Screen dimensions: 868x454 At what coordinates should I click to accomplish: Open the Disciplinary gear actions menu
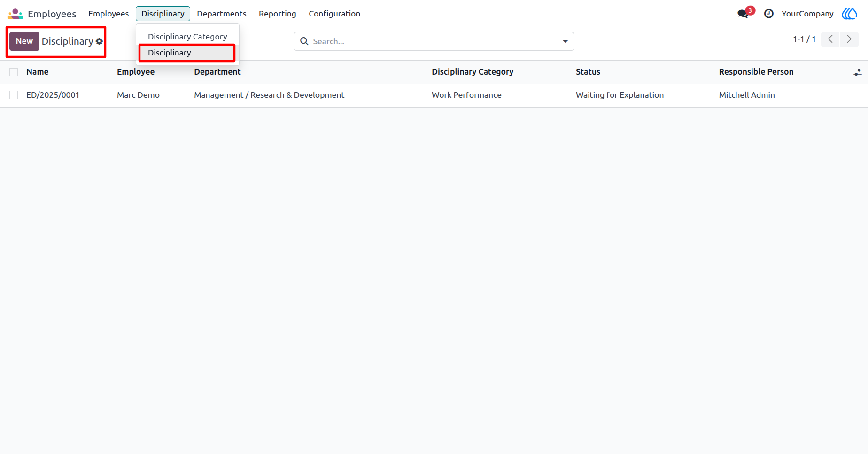tap(99, 41)
